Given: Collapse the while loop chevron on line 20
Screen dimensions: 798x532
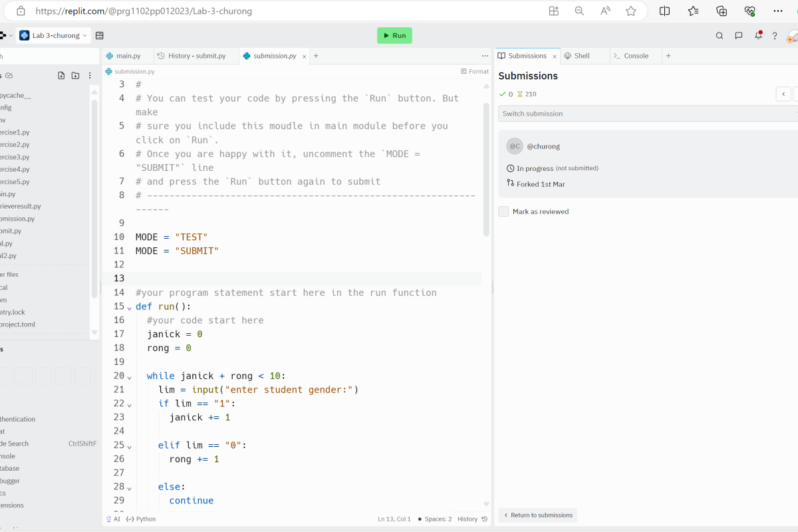Looking at the screenshot, I should click(130, 376).
